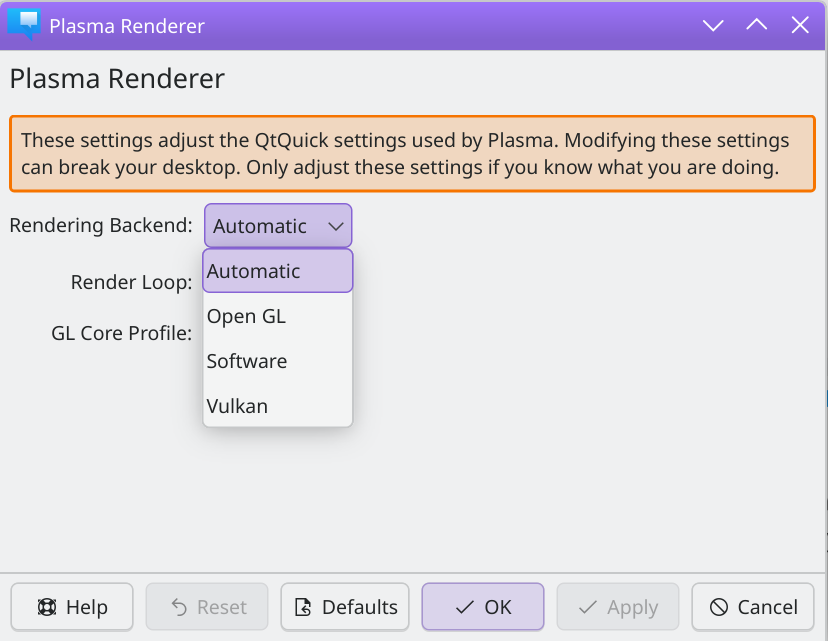Viewport: 828px width, 641px height.
Task: Select Automatic from the backend list
Action: (x=278, y=271)
